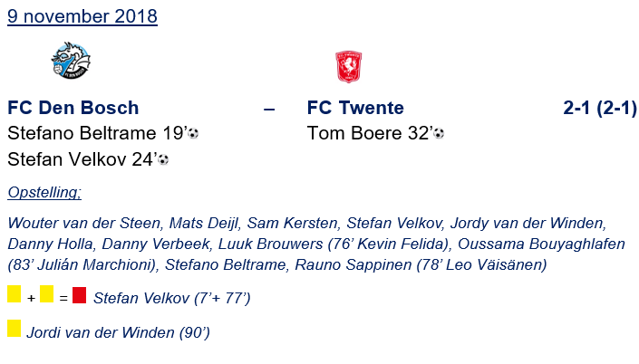Click the soccer ball next to Boere 32'
Viewport: 639px width, 364px height.
click(x=439, y=134)
